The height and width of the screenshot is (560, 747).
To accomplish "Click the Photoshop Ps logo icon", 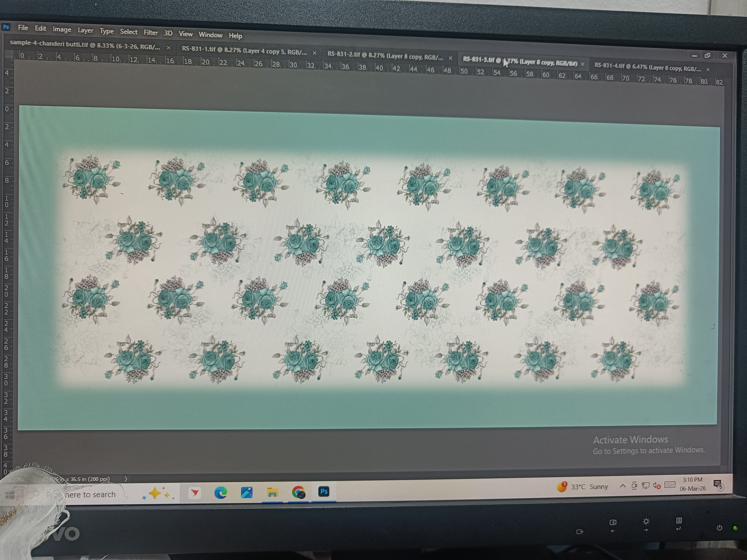I will (6, 27).
